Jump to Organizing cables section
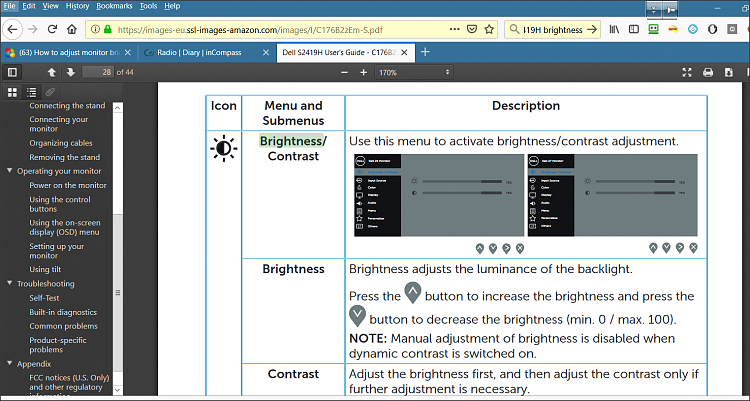This screenshot has height=401, width=750. 61,143
